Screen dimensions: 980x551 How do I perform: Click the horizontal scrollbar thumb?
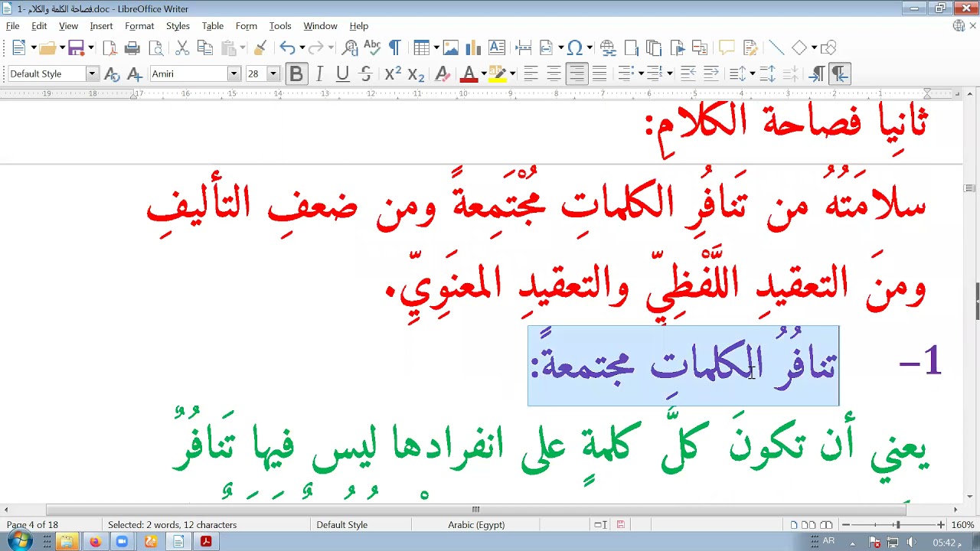[475, 510]
